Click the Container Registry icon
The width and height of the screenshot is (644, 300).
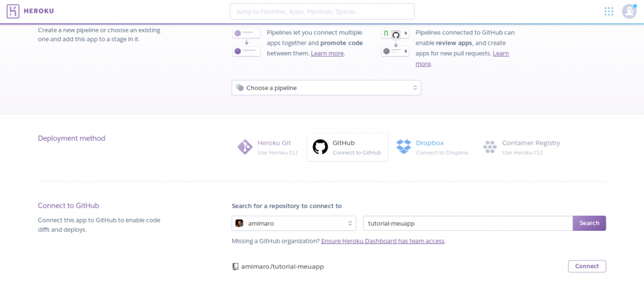point(490,147)
